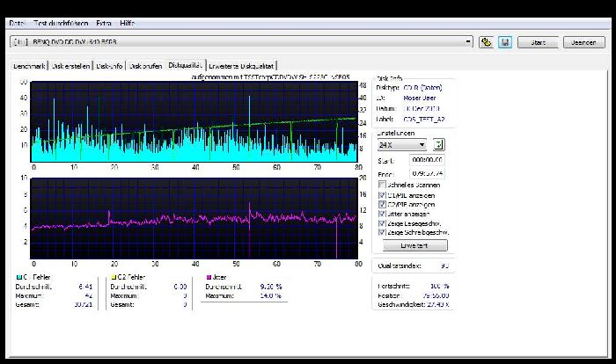616x364 pixels.
Task: Select the Diskqualität tab
Action: click(186, 65)
